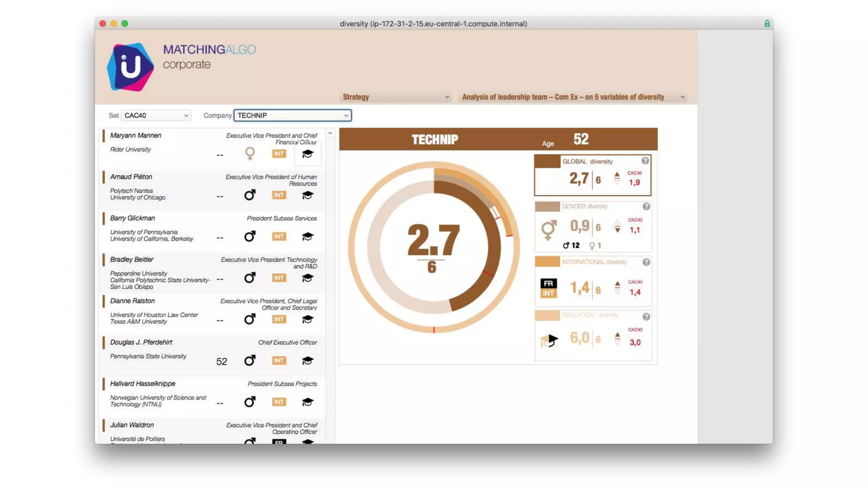Select Bradley Beitler in the executive list

132,260
